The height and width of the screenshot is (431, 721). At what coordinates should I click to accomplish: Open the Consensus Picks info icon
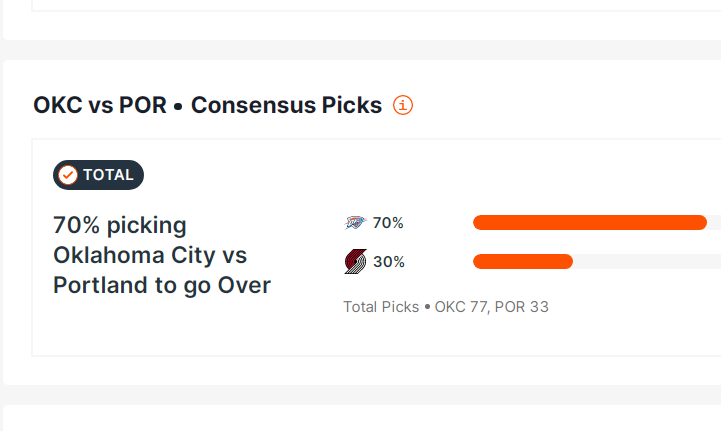click(403, 105)
